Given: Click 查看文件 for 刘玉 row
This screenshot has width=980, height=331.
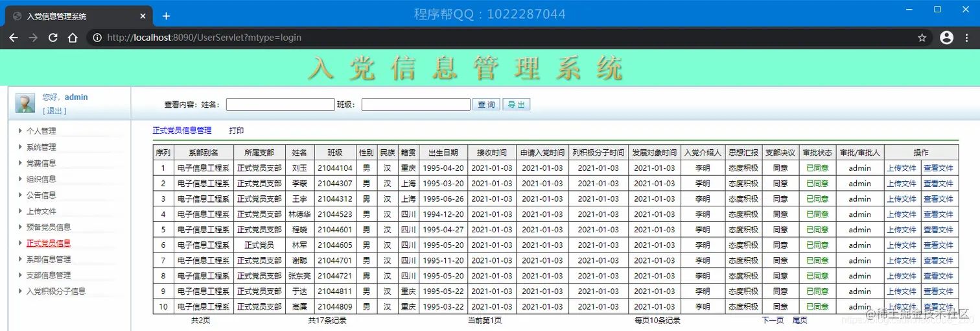Looking at the screenshot, I should [939, 168].
